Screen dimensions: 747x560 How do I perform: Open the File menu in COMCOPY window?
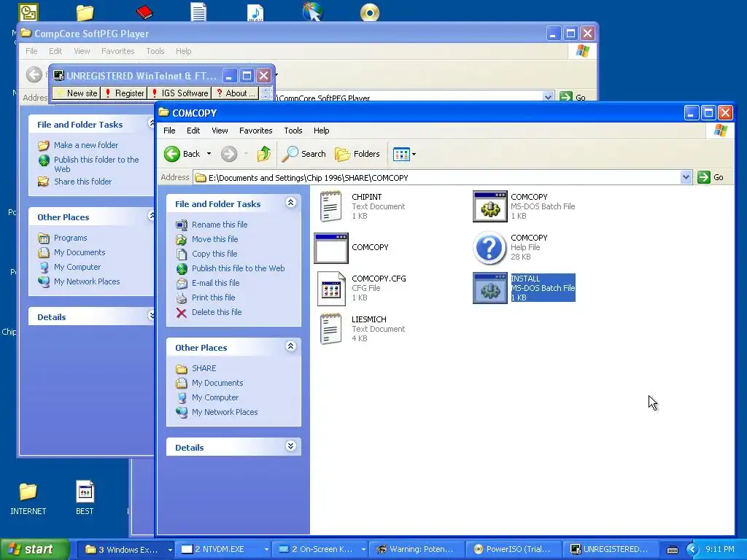(x=169, y=131)
